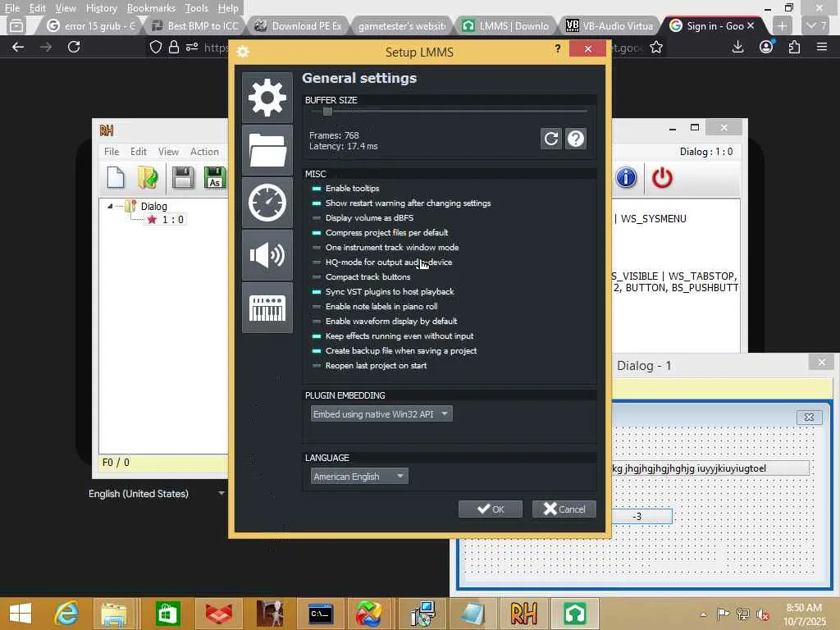Open the Firefox list all tabs chevron

click(817, 25)
